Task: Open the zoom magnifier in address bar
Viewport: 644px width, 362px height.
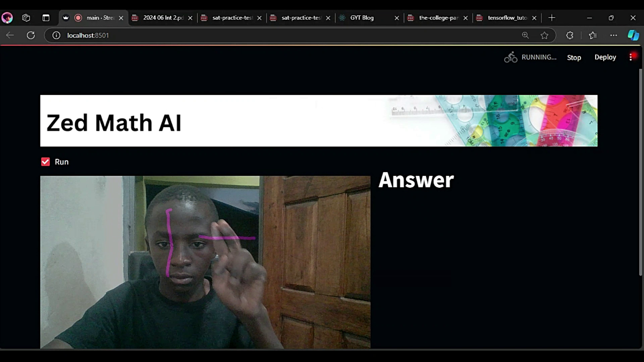Action: coord(525,35)
